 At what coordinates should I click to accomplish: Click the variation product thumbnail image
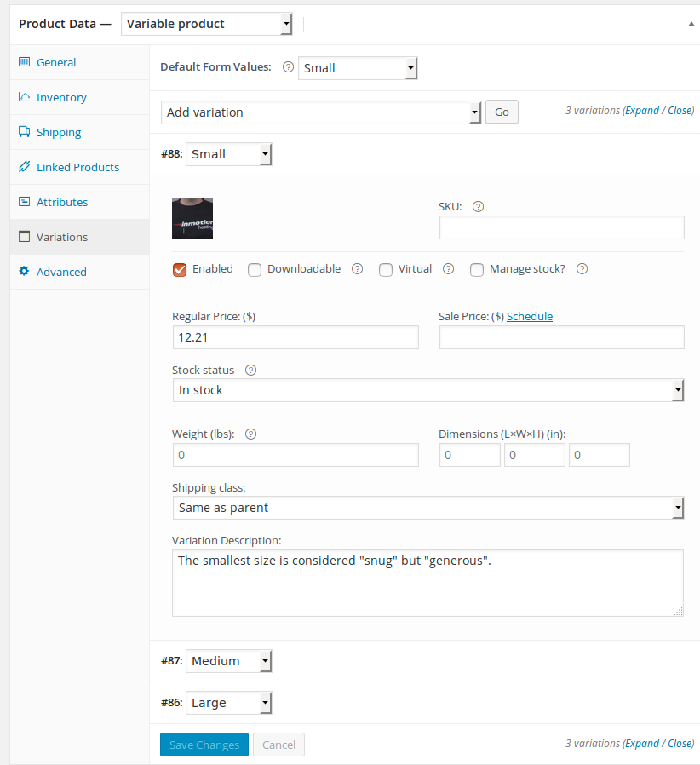tap(192, 218)
